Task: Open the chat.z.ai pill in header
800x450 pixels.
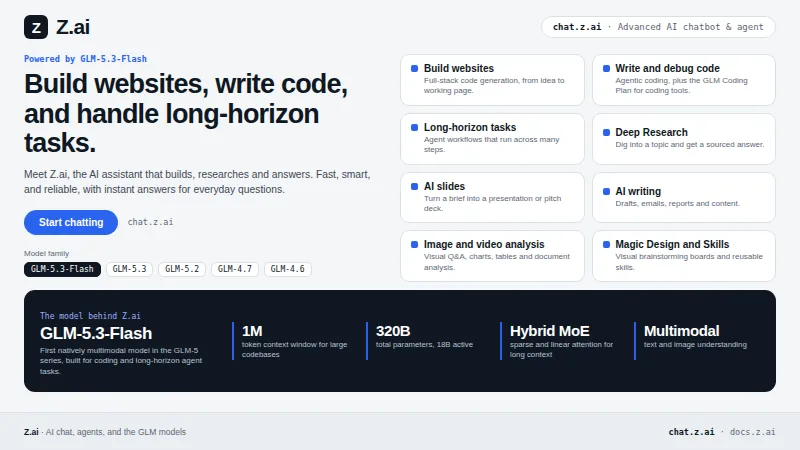Action: 658,27
